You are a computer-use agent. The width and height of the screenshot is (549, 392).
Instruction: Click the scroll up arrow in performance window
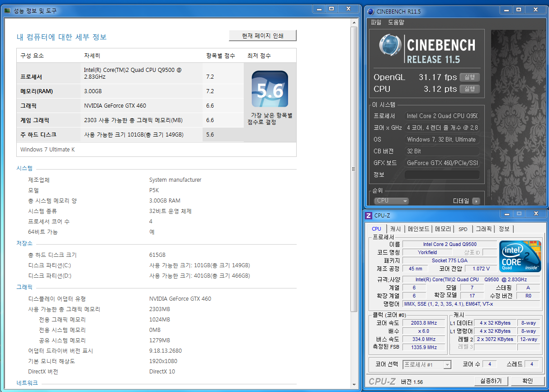pos(355,22)
